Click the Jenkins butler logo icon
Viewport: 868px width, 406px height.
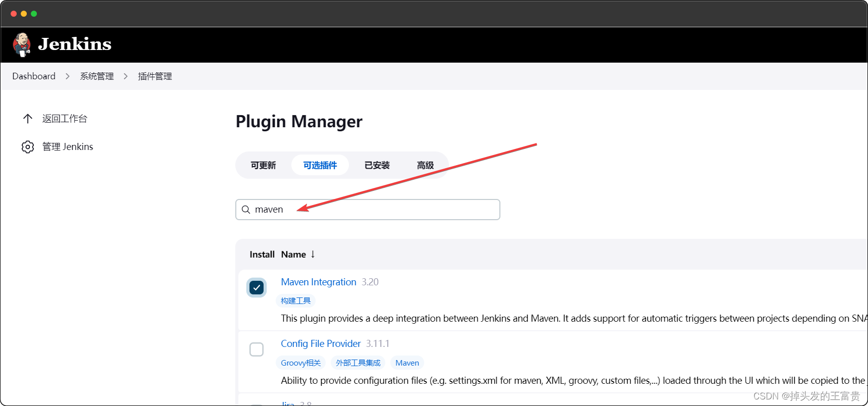tap(22, 44)
